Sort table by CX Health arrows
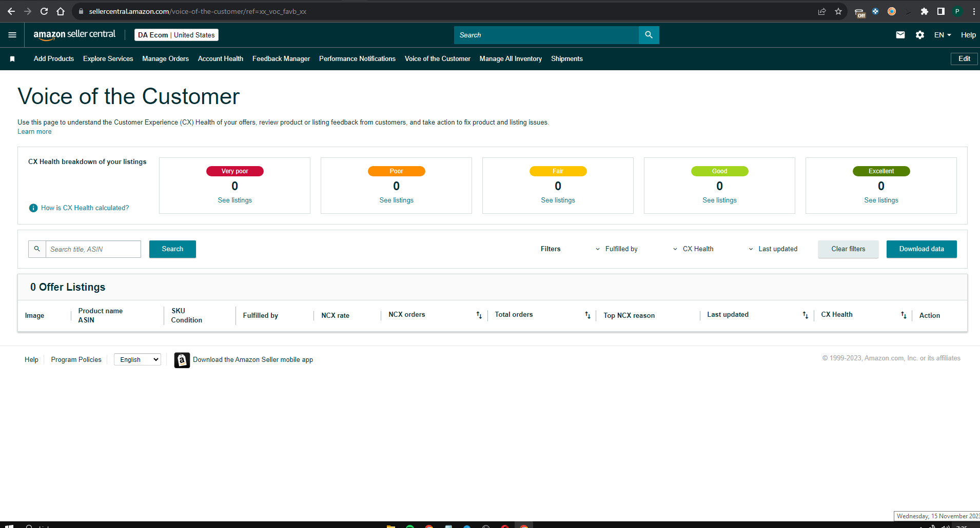 pos(904,315)
